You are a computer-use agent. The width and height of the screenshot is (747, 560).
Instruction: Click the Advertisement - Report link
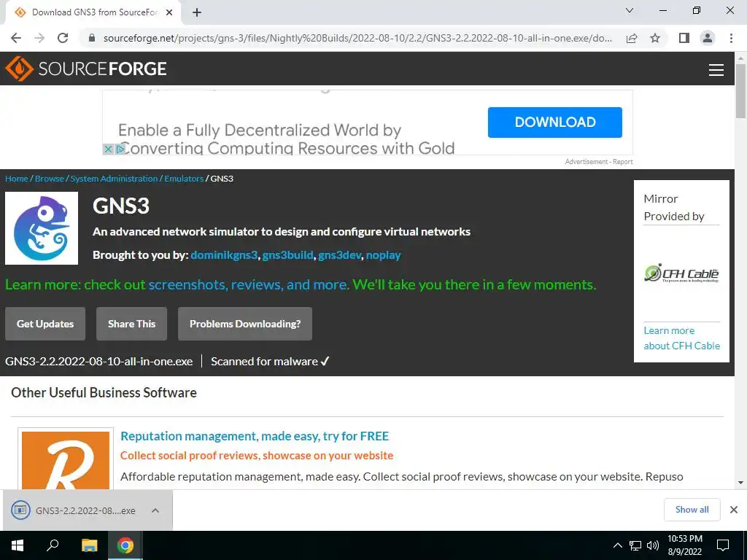click(599, 162)
